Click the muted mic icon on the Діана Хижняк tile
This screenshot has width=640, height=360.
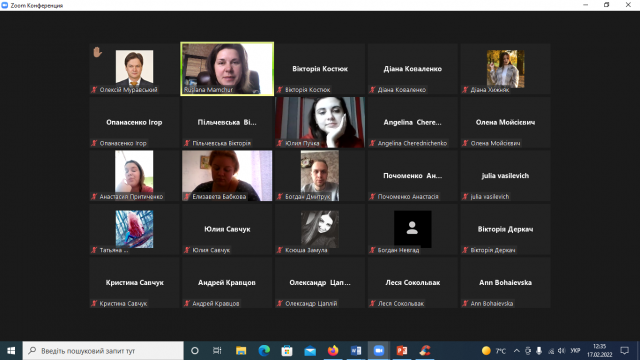click(465, 90)
